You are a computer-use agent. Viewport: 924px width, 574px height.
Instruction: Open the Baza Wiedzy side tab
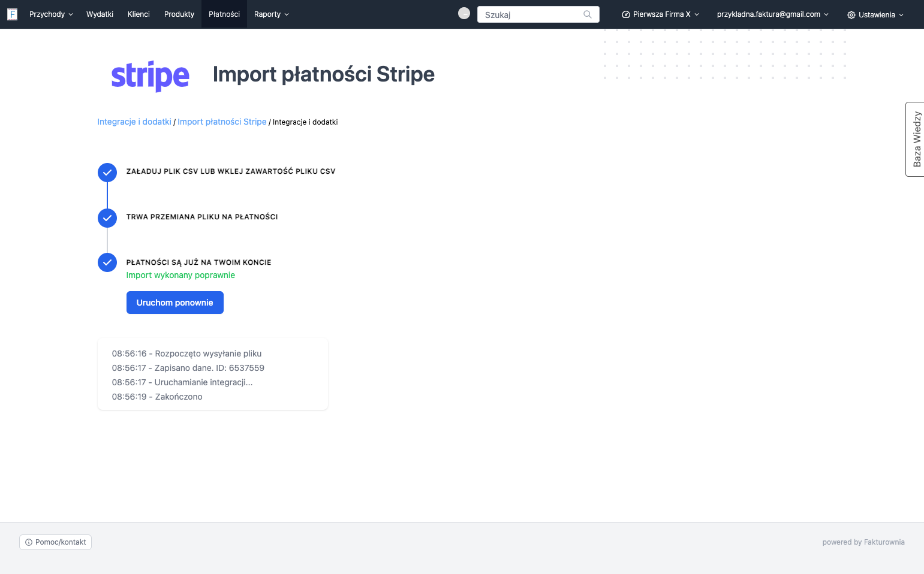915,139
